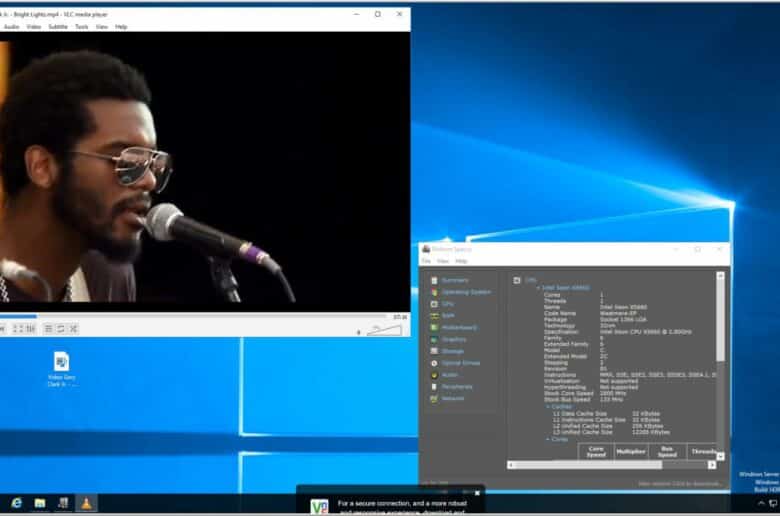Click Speccy vertical scrollbar down arrow
This screenshot has width=780, height=516.
[720, 456]
